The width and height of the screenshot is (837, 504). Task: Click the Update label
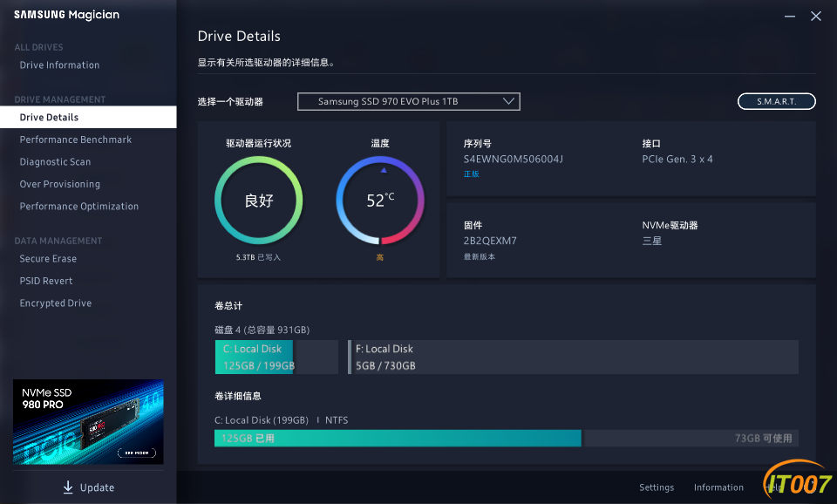click(x=97, y=487)
